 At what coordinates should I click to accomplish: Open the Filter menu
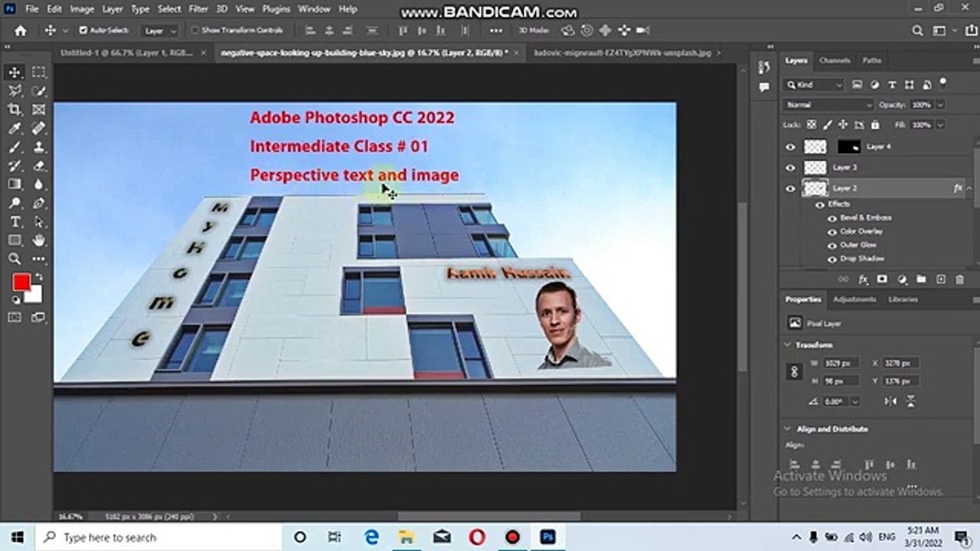click(x=198, y=9)
